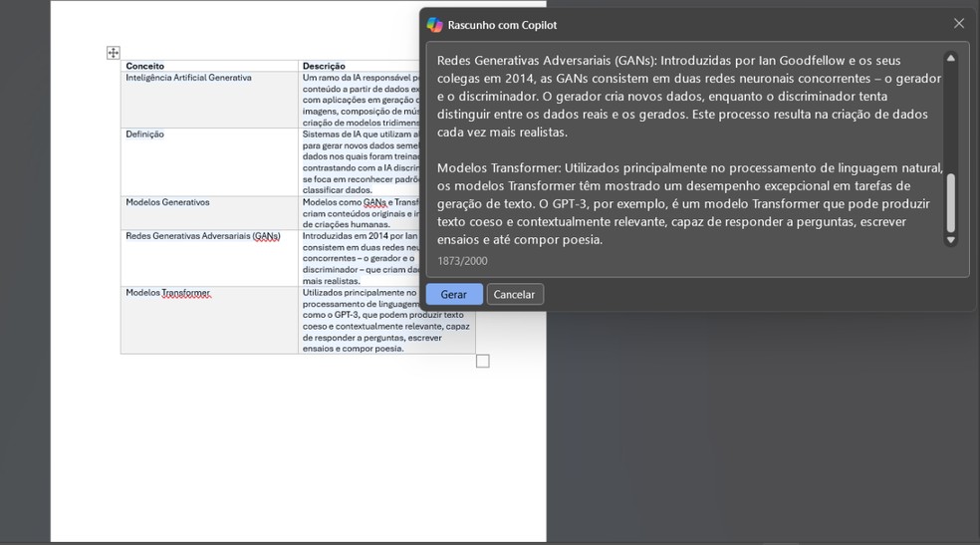This screenshot has width=980, height=545.
Task: Click the 'Inteligência Artificial Generativa' cell
Action: pyautogui.click(x=209, y=100)
